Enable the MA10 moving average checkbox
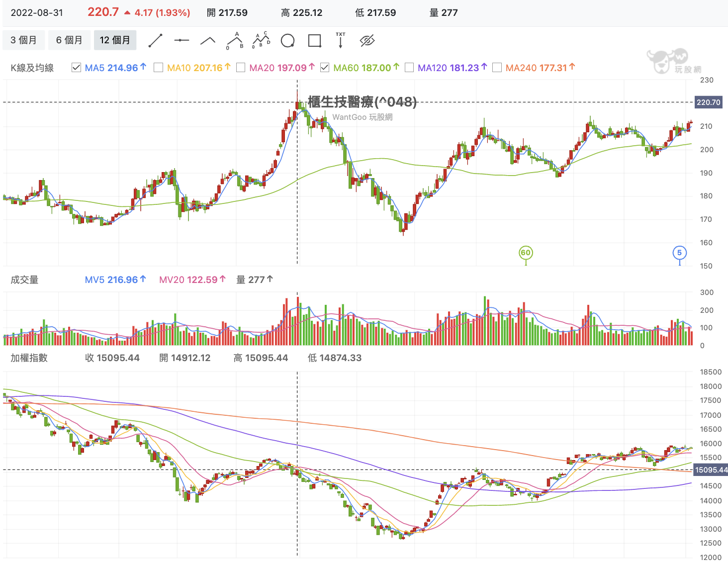This screenshot has width=728, height=565. coord(158,68)
